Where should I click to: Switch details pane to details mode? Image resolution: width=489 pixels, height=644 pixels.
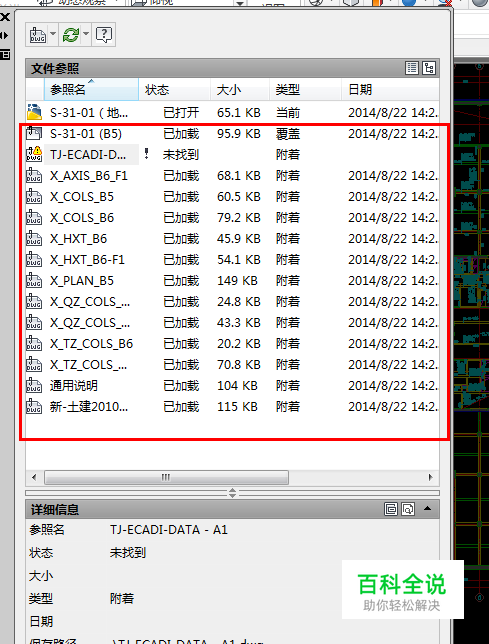(391, 509)
